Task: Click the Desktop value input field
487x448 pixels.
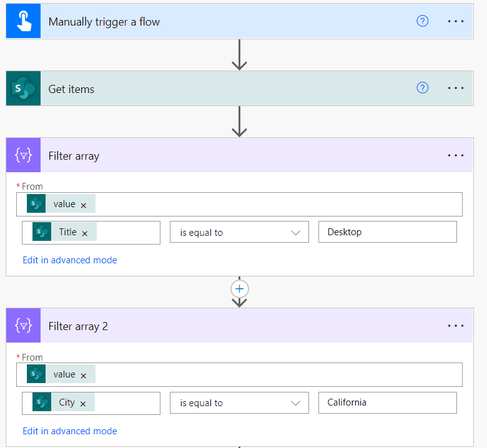Action: click(388, 232)
